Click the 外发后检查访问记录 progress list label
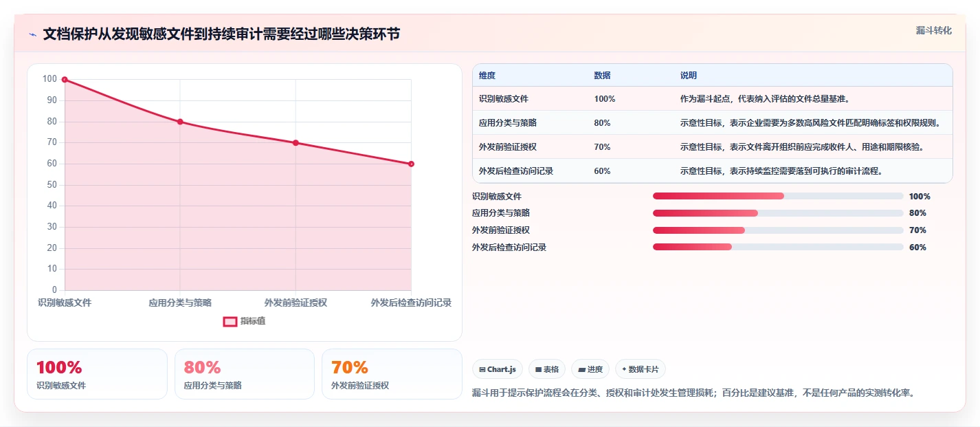This screenshot has height=427, width=980. 509,248
